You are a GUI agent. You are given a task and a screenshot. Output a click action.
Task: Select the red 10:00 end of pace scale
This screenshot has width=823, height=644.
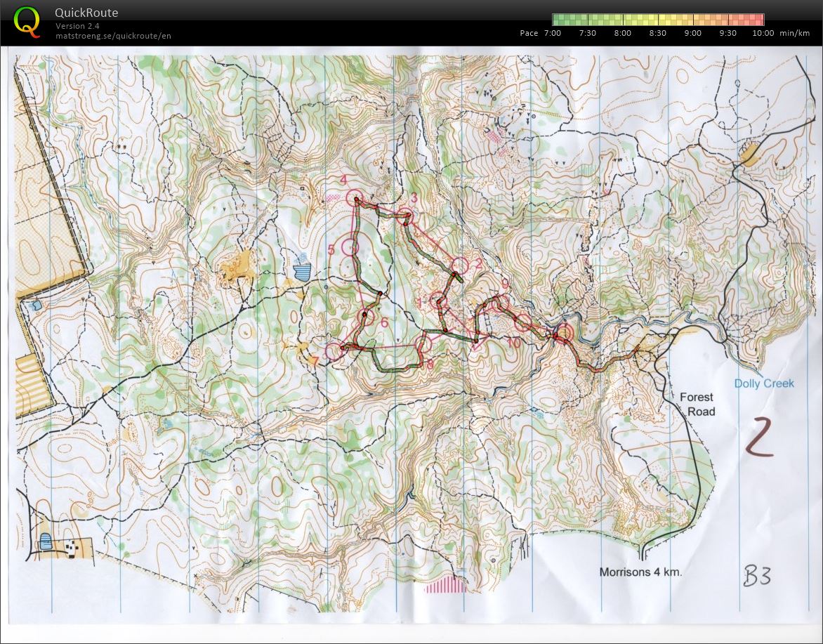(x=758, y=20)
